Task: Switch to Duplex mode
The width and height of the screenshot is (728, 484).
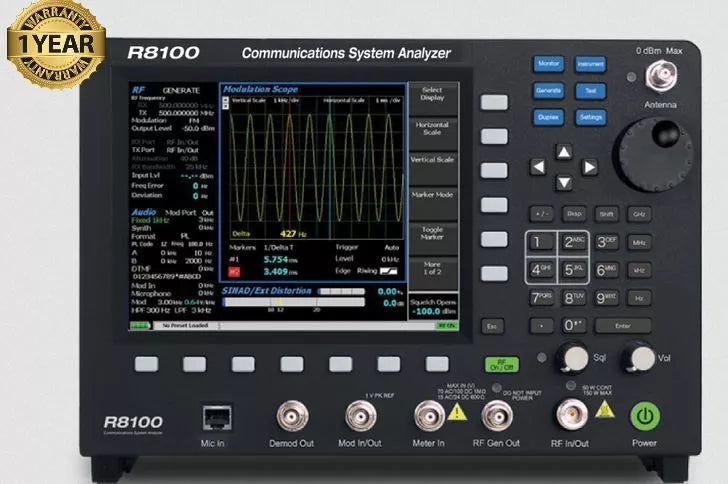Action: point(548,117)
